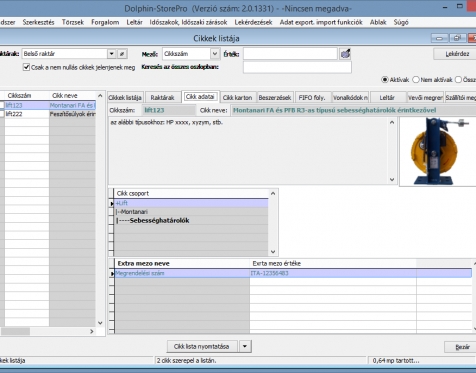Click the Cikk lista nyomtatása button
The height and width of the screenshot is (373, 476).
202,346
